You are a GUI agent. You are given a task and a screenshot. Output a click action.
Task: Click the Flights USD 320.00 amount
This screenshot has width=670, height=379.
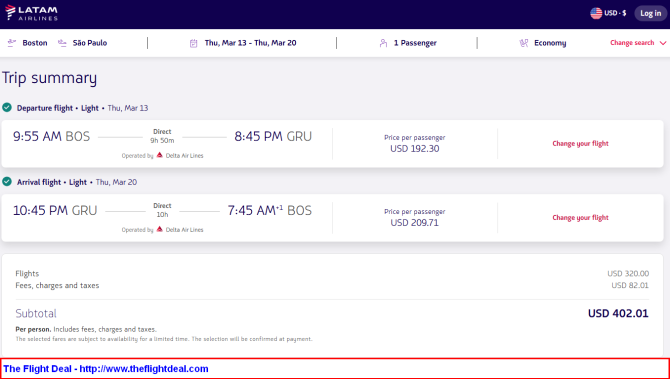click(628, 273)
